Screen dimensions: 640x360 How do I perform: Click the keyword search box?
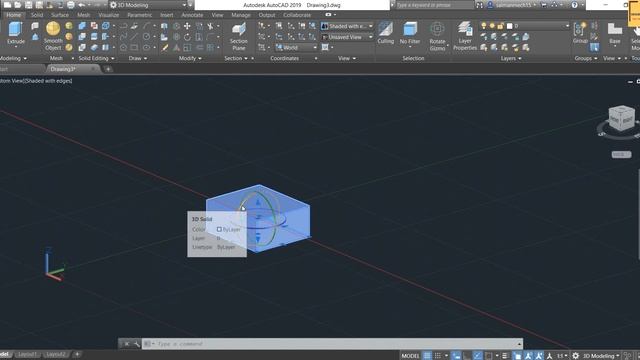click(434, 5)
